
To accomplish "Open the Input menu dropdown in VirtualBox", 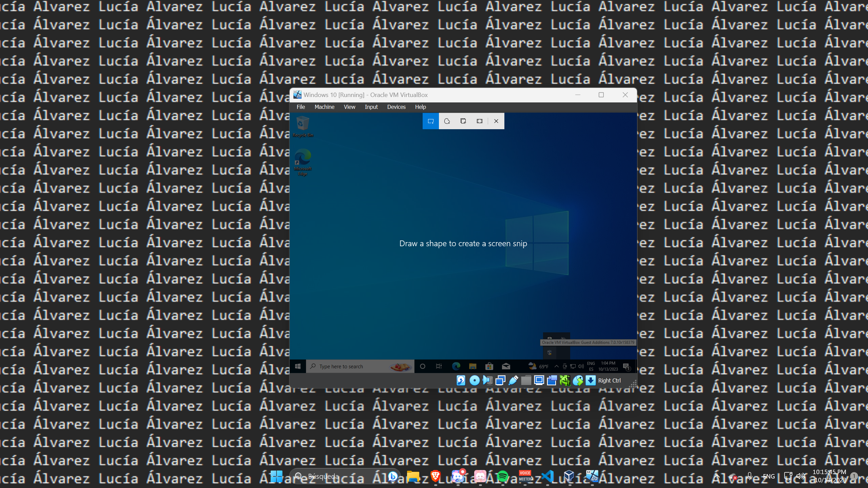I will click(371, 107).
